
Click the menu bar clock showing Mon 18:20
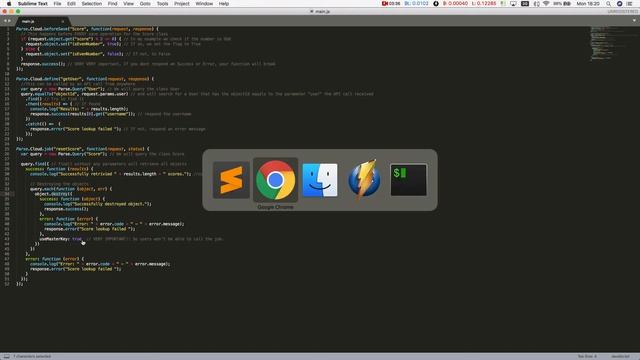coord(588,4)
